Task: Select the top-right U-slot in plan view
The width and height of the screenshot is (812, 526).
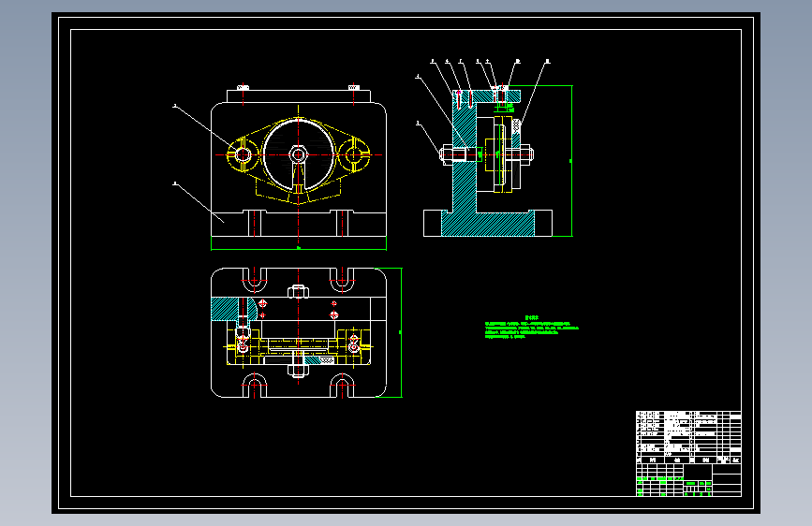Action: point(342,280)
